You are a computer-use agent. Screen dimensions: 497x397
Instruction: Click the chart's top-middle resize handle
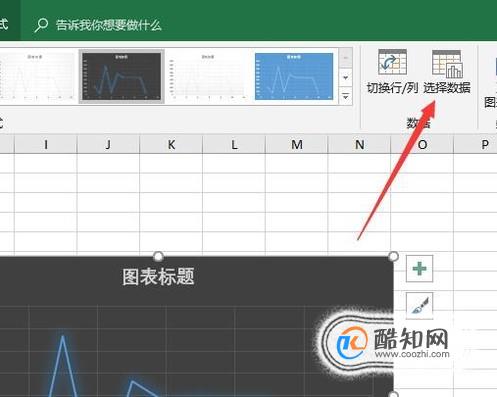[x=158, y=256]
